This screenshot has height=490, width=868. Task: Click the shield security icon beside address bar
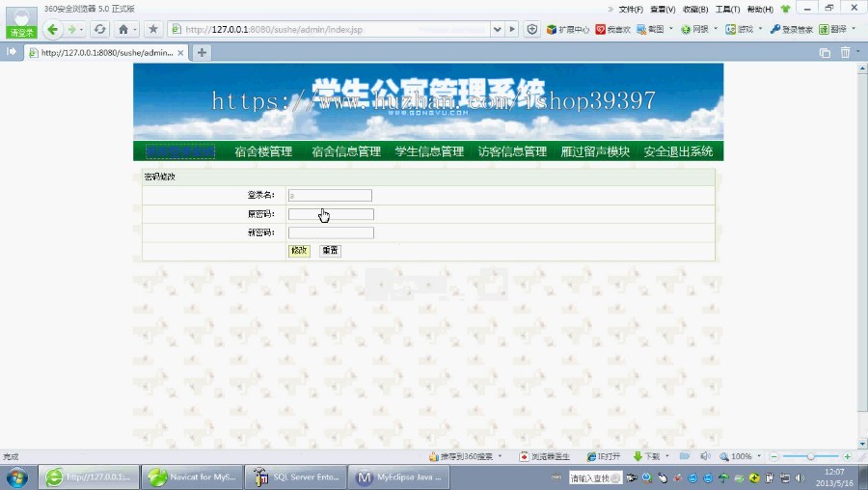532,29
